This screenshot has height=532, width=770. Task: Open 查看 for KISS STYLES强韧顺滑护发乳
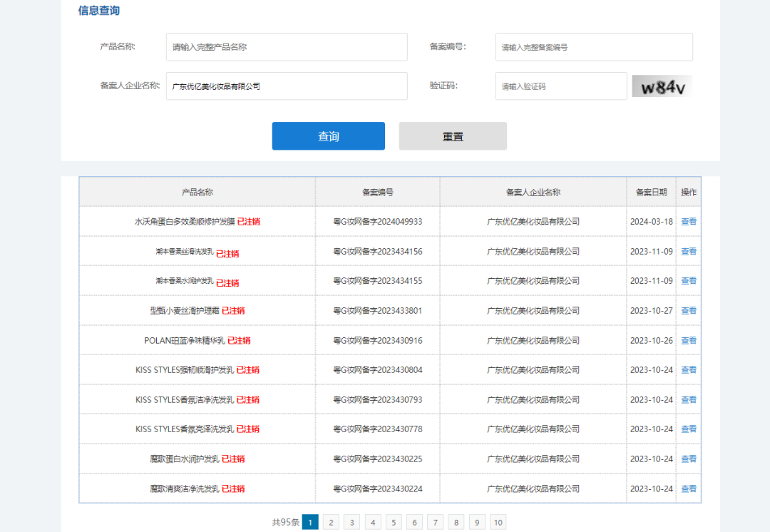point(689,370)
